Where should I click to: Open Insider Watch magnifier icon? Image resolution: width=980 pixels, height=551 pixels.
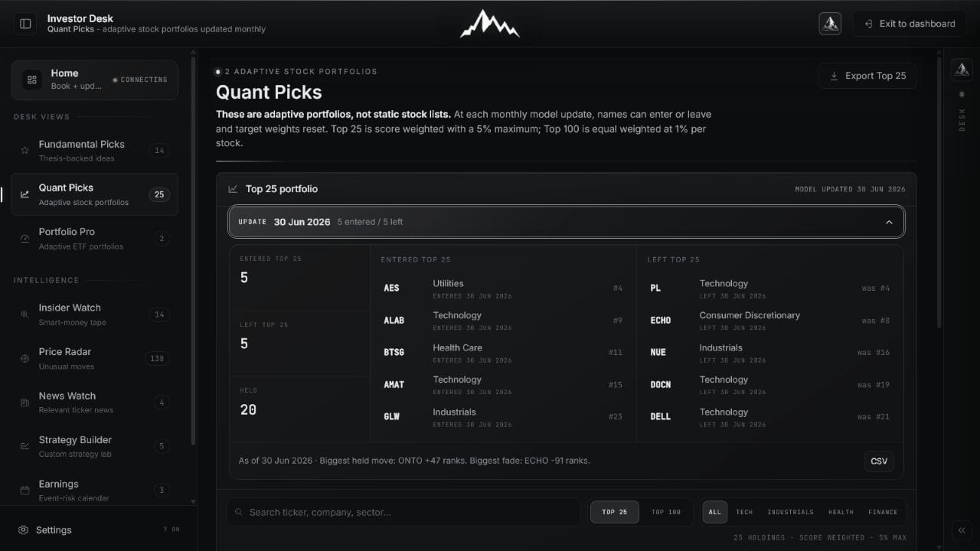pos(24,315)
